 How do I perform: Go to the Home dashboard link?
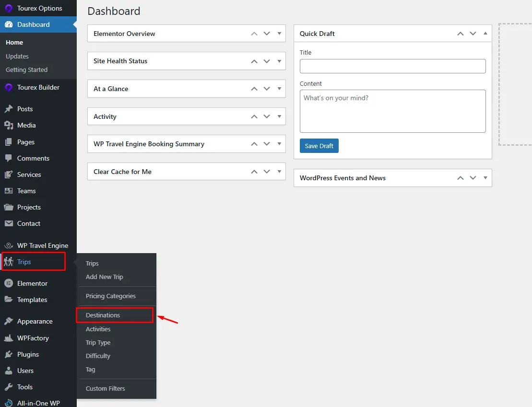(x=14, y=42)
